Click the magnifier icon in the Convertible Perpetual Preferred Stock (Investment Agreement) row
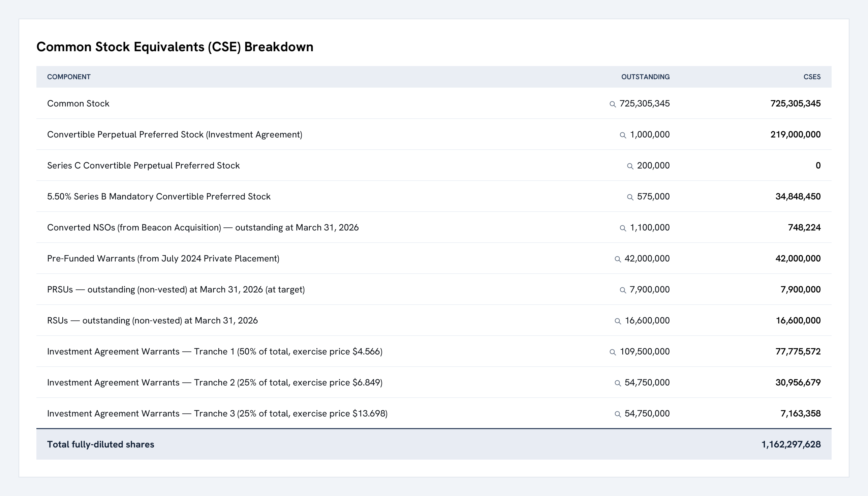Viewport: 868px width, 496px height. point(623,135)
